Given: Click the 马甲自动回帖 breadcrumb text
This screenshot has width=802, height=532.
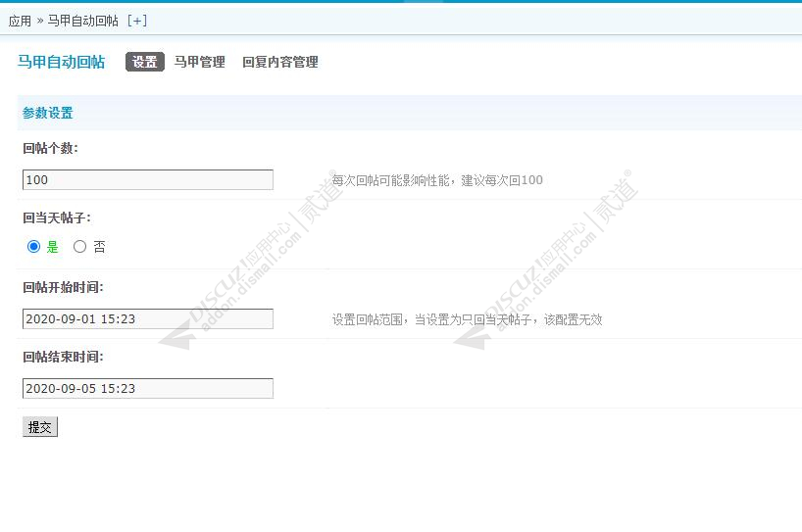Looking at the screenshot, I should (x=83, y=21).
